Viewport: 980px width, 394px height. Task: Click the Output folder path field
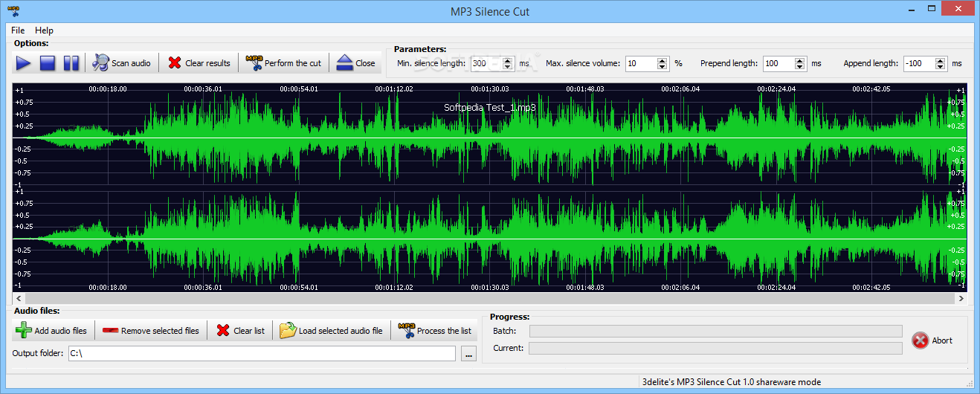tap(262, 354)
